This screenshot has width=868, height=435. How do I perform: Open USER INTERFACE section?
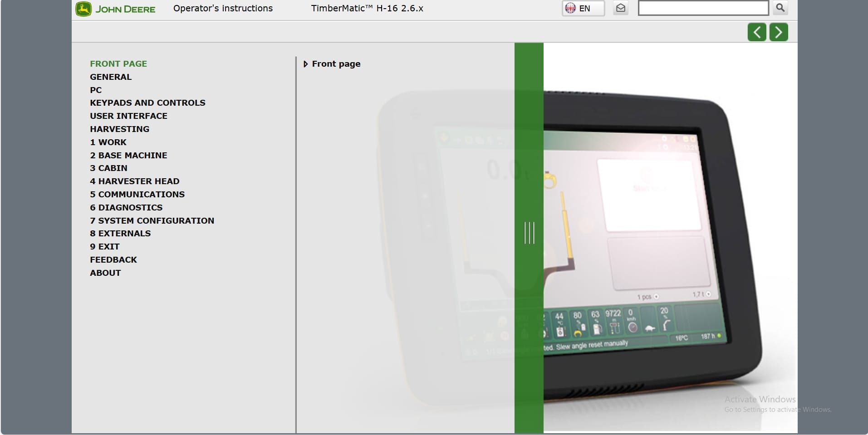pos(128,116)
